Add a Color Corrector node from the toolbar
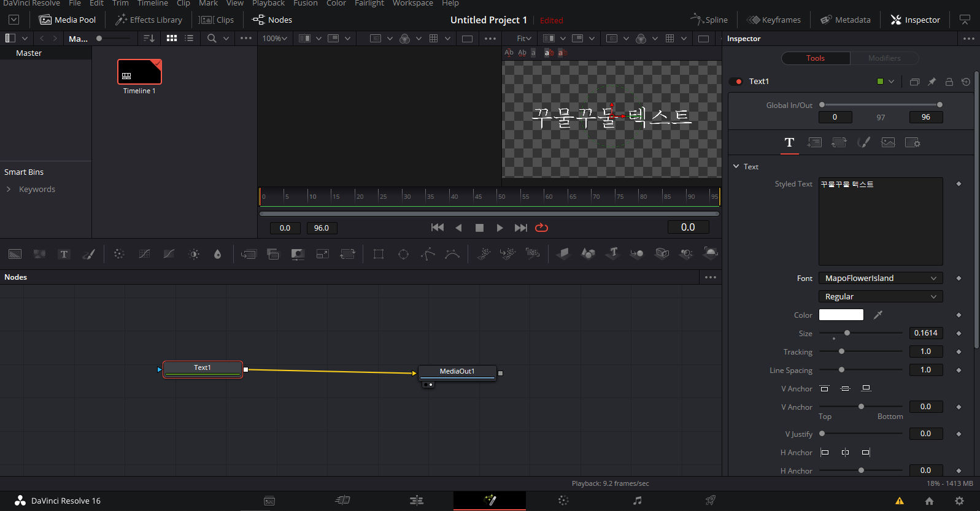The image size is (980, 511). point(119,254)
